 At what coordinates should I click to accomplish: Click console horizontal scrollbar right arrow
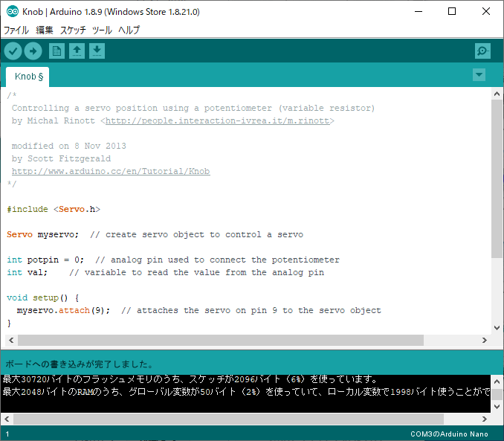point(485,419)
